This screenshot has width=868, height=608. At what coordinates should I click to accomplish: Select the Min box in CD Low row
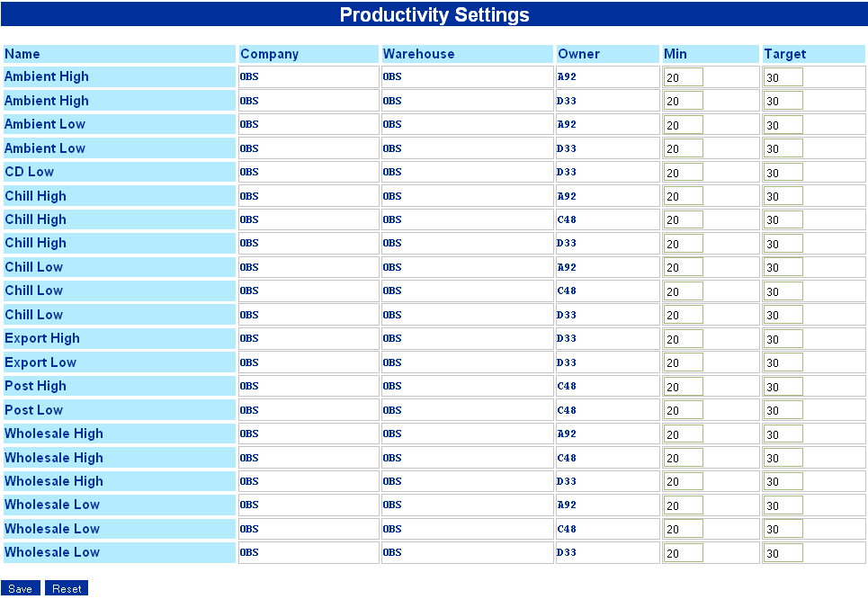(x=683, y=172)
